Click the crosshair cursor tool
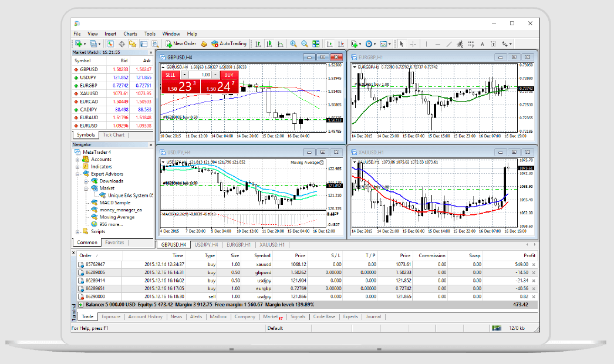614x364 pixels. click(x=413, y=43)
